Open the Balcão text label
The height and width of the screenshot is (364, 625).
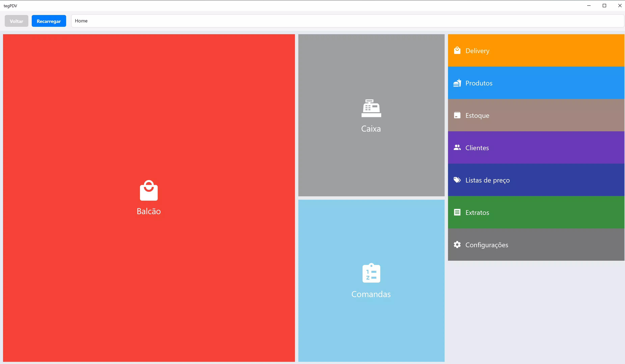click(149, 211)
